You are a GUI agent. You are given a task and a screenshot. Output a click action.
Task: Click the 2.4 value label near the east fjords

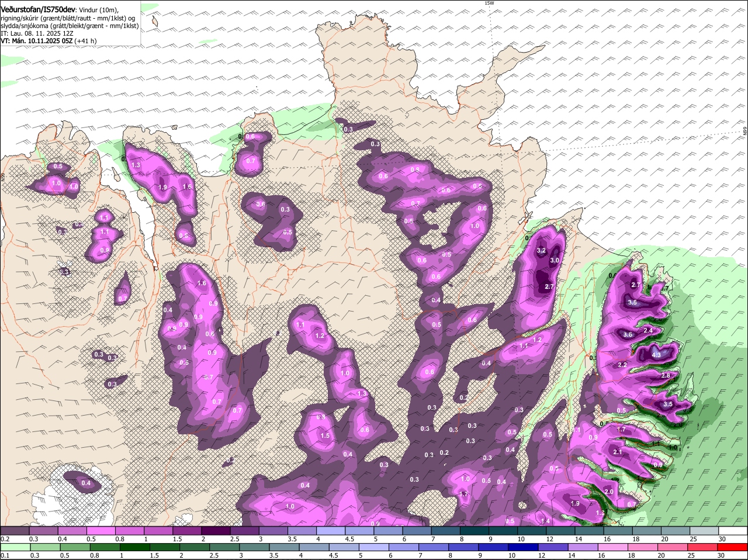click(647, 330)
